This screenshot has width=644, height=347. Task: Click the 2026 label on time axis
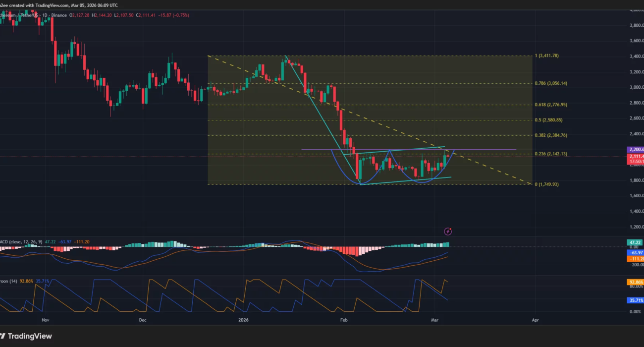coord(245,320)
